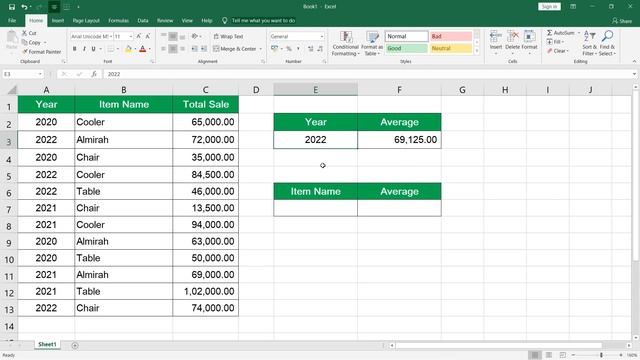Switch to Page Layout view in status bar
The image size is (640, 360).
click(549, 355)
